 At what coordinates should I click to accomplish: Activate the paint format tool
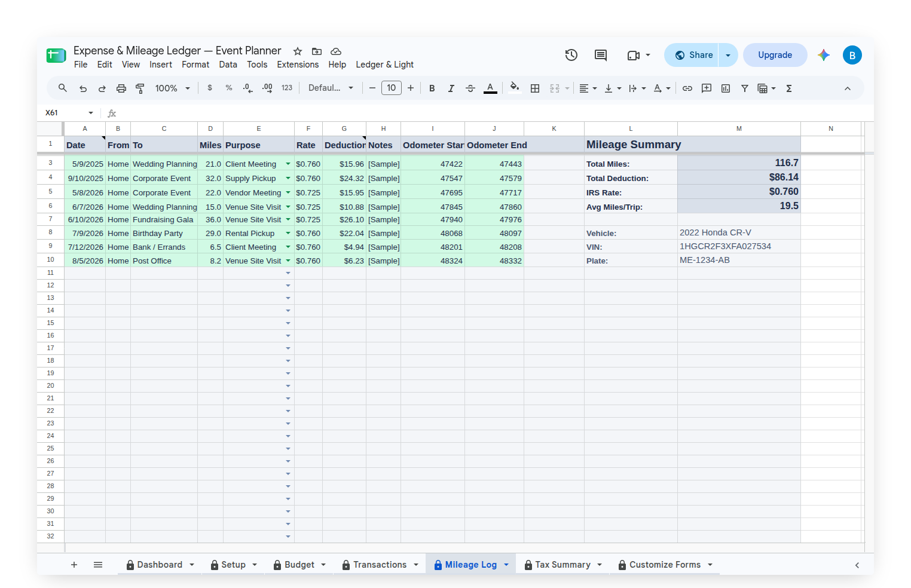(140, 88)
